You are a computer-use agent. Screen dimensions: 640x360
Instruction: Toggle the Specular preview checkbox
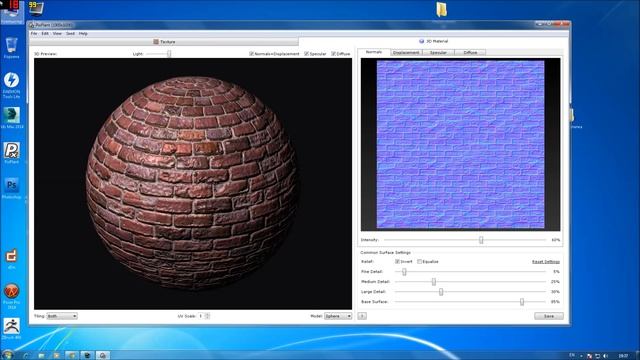coord(307,53)
